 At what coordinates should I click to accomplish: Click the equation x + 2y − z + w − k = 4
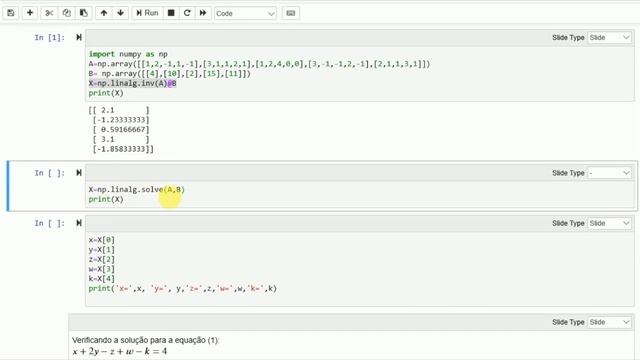click(x=120, y=351)
